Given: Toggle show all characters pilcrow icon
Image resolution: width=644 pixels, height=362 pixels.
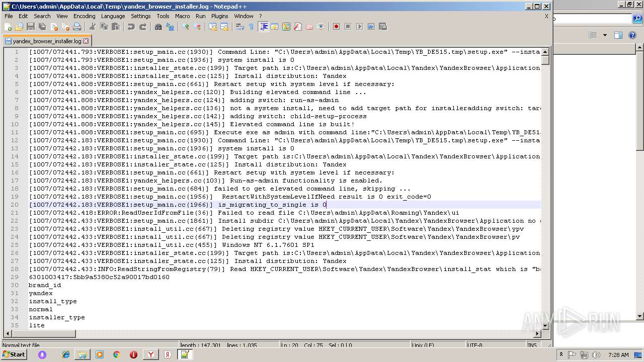Looking at the screenshot, I should click(251, 27).
